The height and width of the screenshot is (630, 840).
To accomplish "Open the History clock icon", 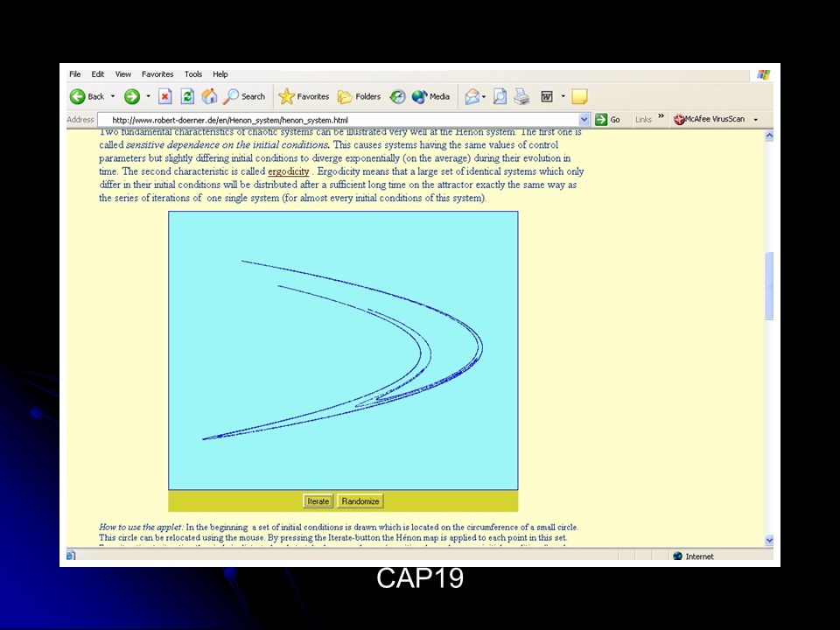I will [x=397, y=96].
